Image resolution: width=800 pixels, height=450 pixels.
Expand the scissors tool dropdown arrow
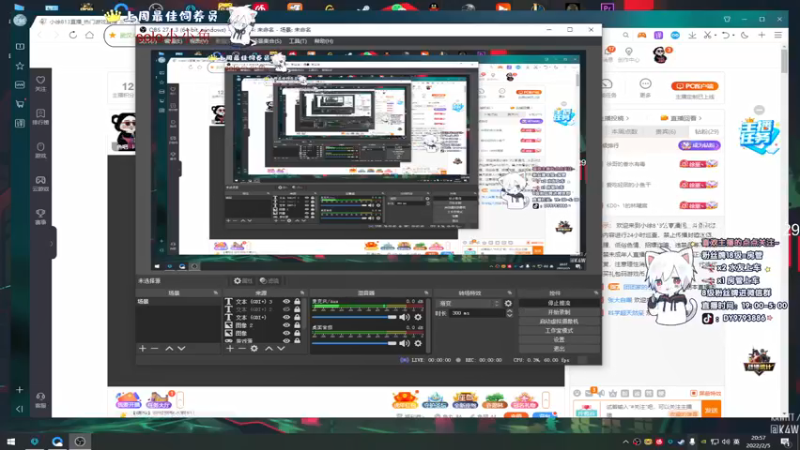point(715,35)
